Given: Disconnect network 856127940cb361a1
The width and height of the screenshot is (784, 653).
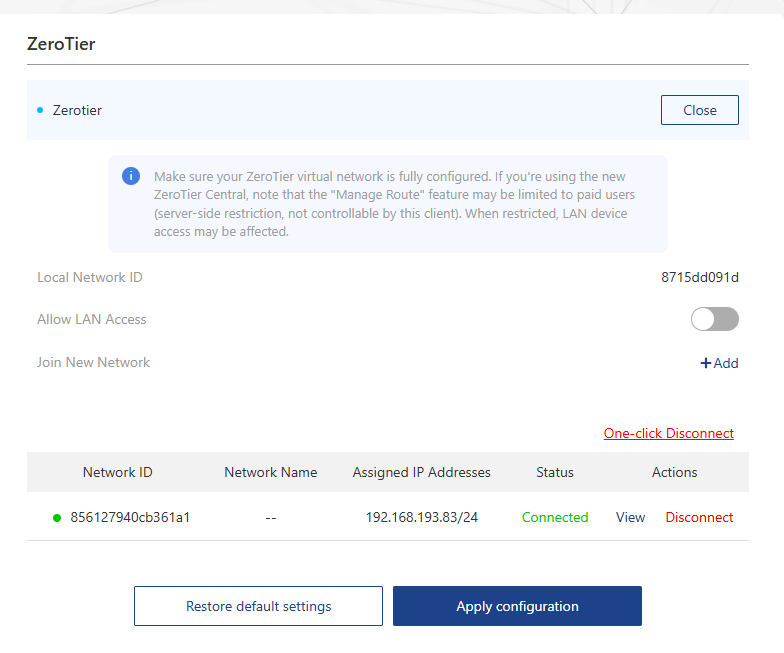Looking at the screenshot, I should tap(699, 517).
